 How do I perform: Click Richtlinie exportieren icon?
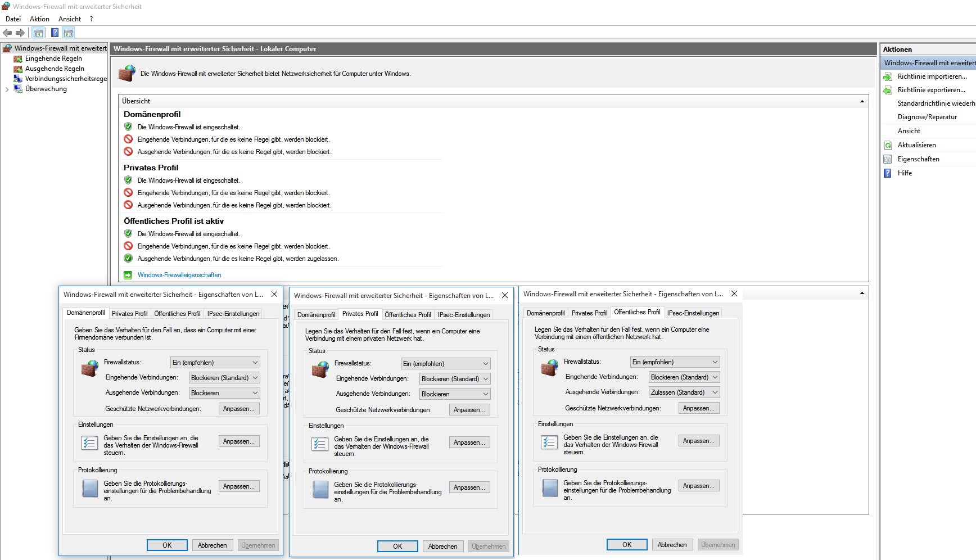(x=888, y=90)
